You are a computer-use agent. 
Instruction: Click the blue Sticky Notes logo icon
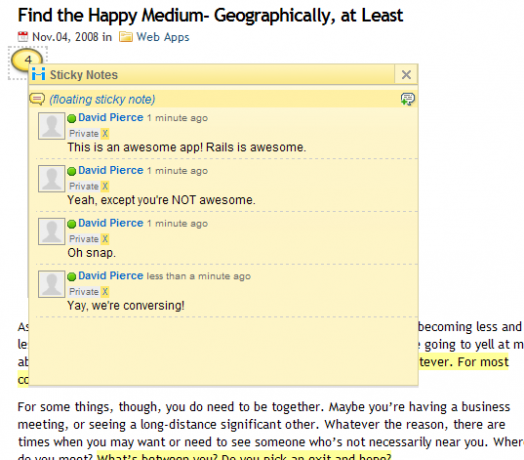[x=38, y=74]
